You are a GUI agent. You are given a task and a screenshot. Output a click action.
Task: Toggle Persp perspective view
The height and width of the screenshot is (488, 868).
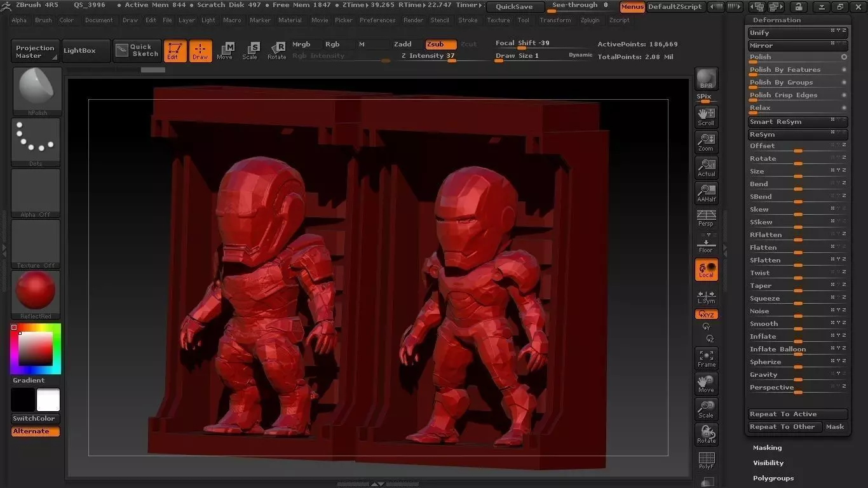coord(706,218)
